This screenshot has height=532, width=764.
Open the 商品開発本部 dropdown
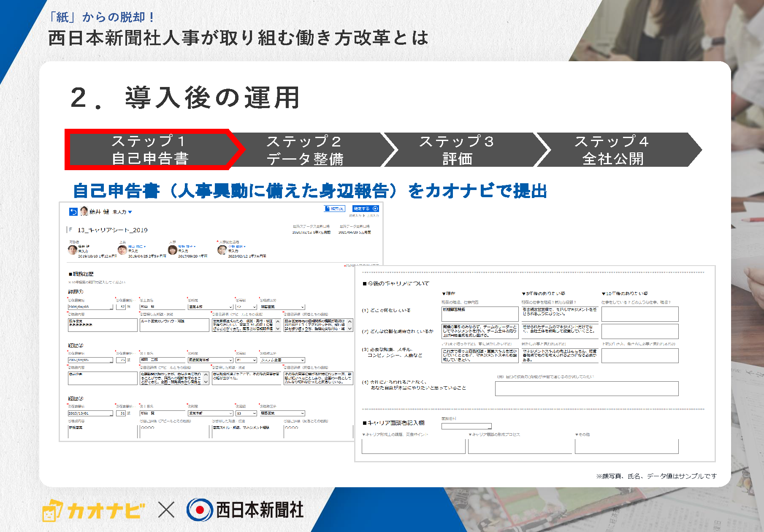coord(211,360)
